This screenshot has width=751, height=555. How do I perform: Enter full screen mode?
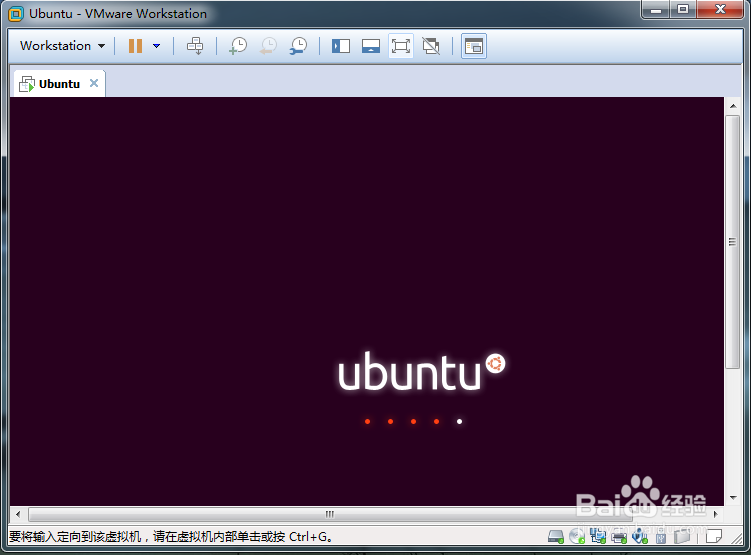point(401,46)
